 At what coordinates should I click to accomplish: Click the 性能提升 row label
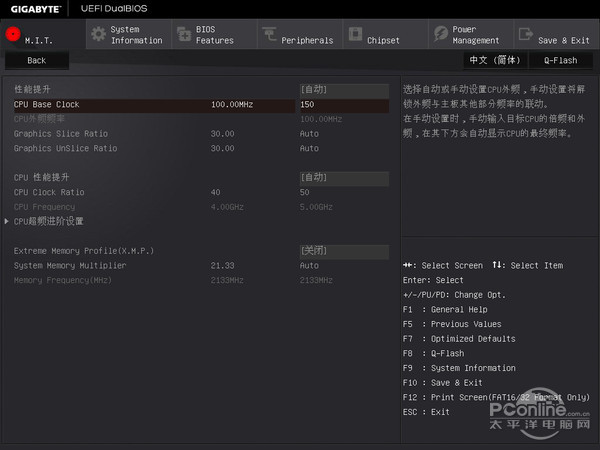[x=32, y=90]
